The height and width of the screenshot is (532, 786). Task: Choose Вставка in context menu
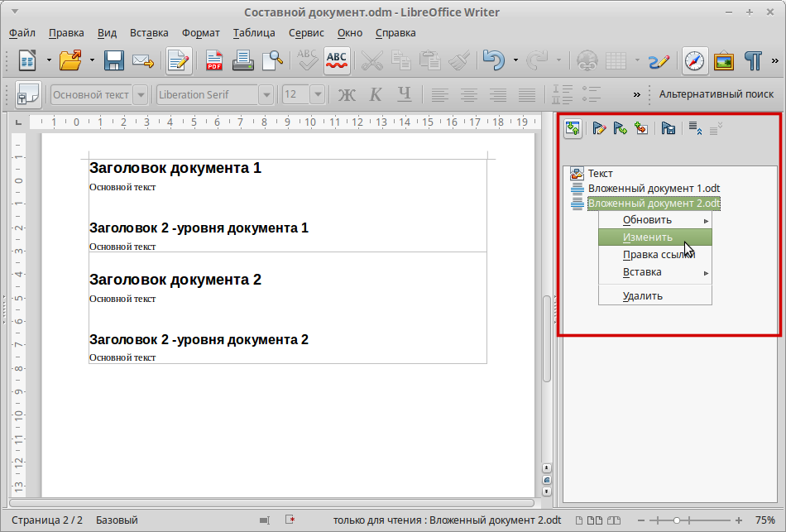point(655,272)
